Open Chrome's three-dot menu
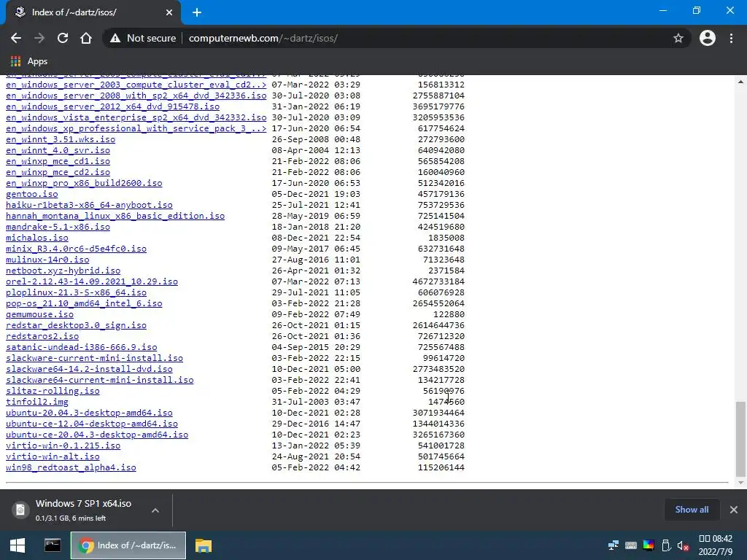 (731, 38)
